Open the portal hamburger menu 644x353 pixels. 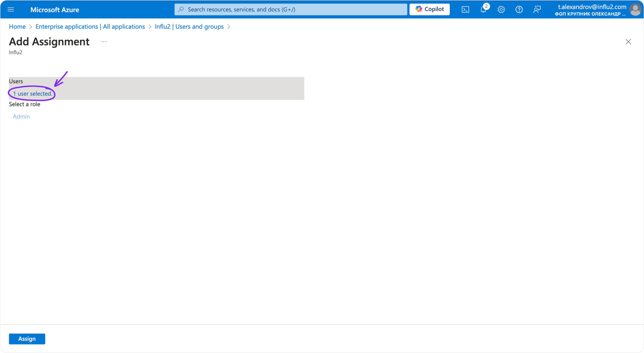coord(11,9)
